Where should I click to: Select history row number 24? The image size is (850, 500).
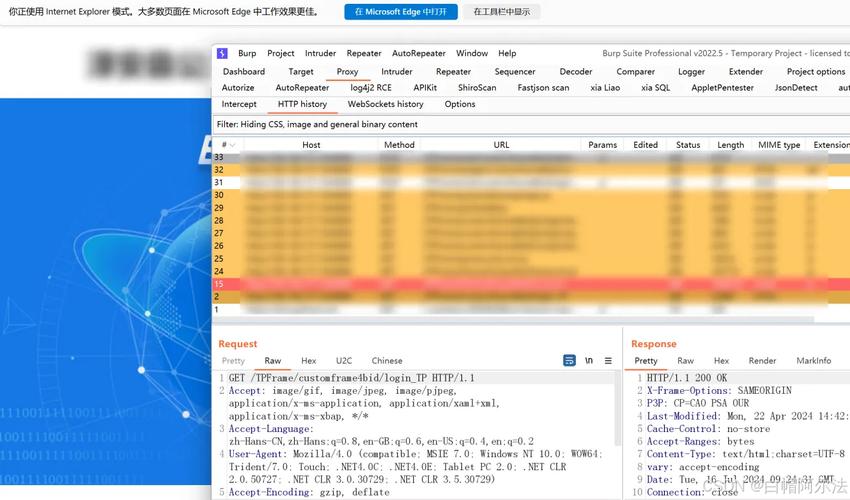pos(531,271)
